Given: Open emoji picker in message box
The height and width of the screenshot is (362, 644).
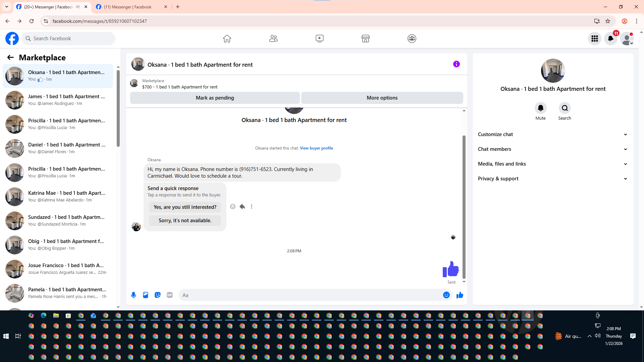Looking at the screenshot, I should (x=446, y=295).
